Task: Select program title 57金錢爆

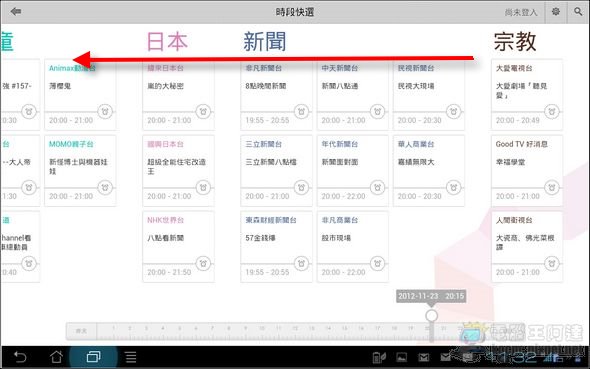Action: point(260,238)
